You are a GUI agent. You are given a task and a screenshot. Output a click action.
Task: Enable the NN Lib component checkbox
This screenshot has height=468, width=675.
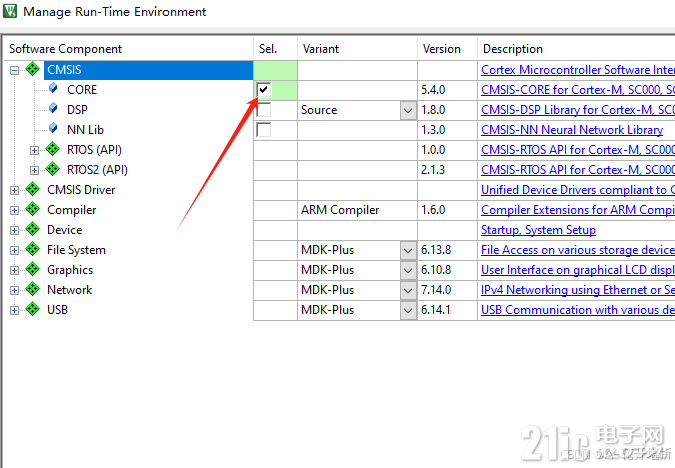[263, 130]
